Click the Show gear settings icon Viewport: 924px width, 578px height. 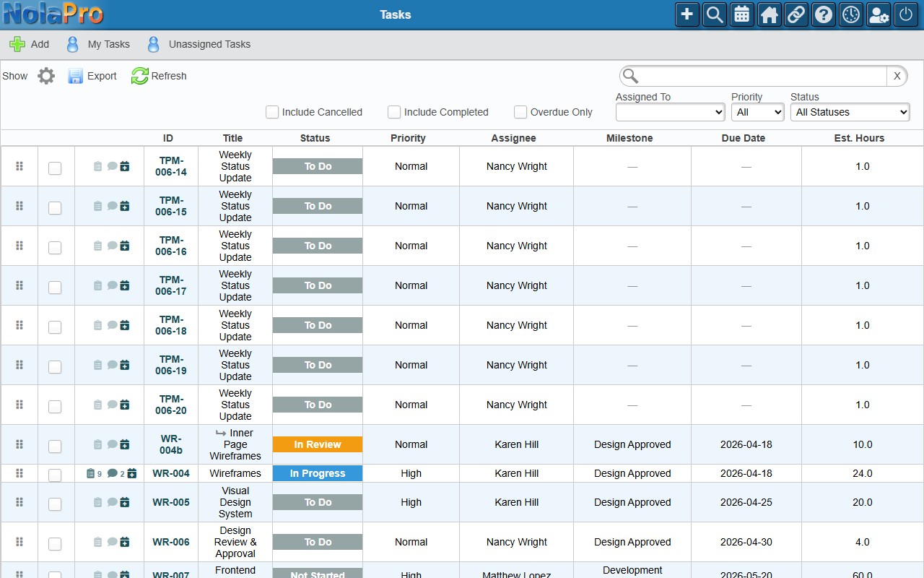[46, 76]
